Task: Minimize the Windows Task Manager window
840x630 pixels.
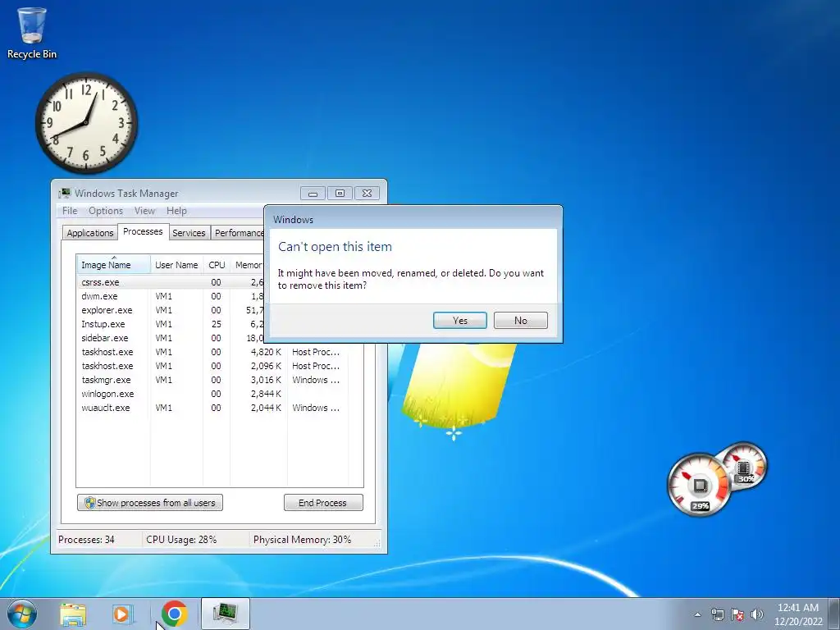Action: [x=313, y=194]
